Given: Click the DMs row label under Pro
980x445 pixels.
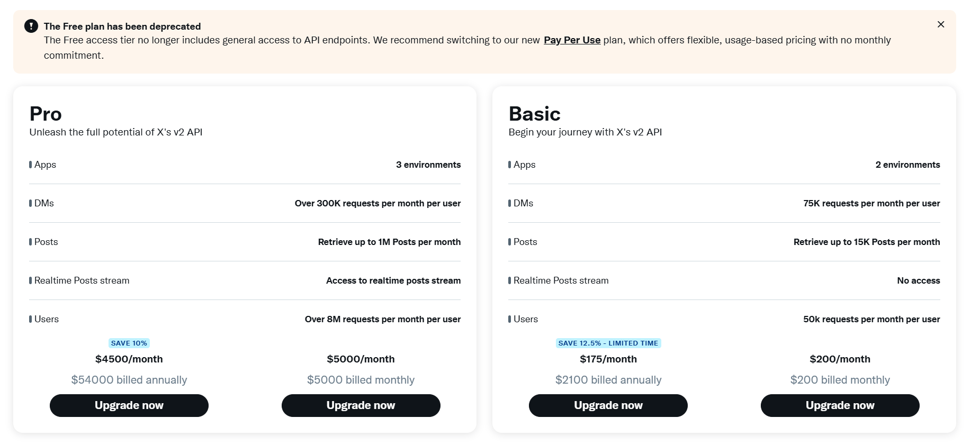Looking at the screenshot, I should pos(44,203).
